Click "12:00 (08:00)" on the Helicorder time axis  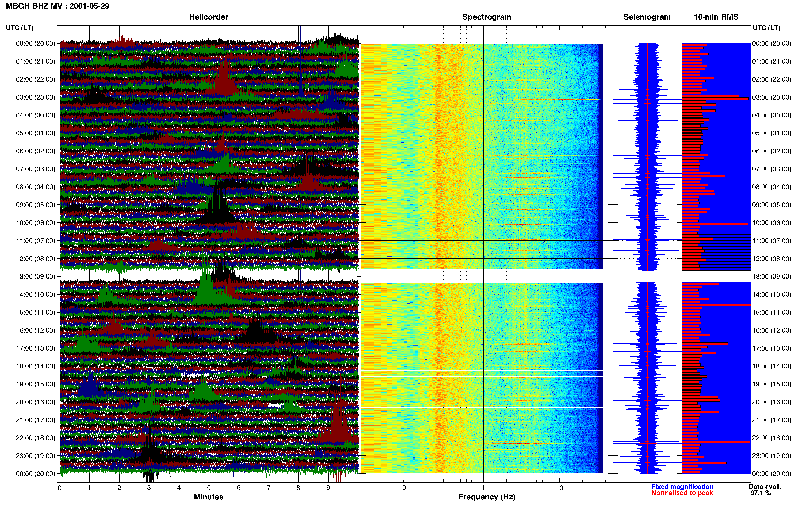click(x=35, y=259)
